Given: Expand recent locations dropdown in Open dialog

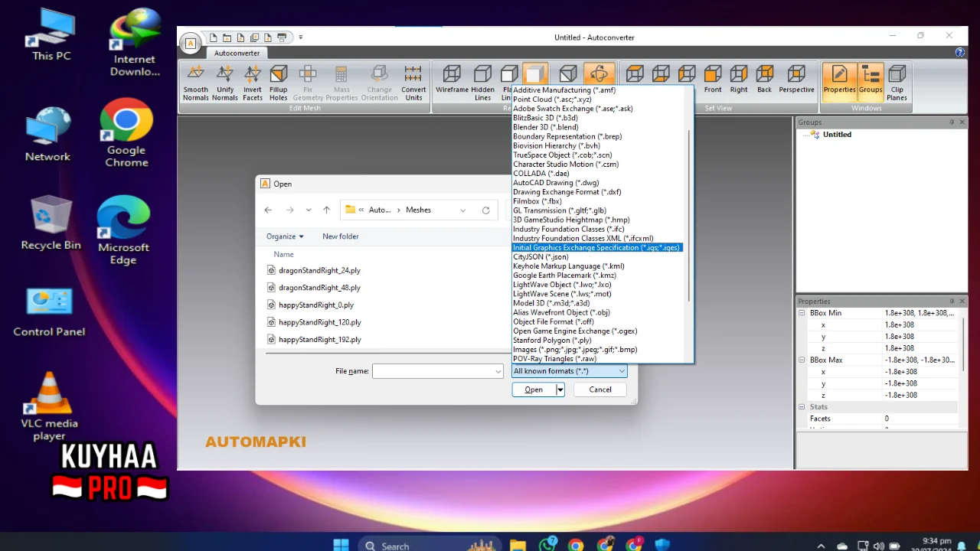Looking at the screenshot, I should click(308, 210).
